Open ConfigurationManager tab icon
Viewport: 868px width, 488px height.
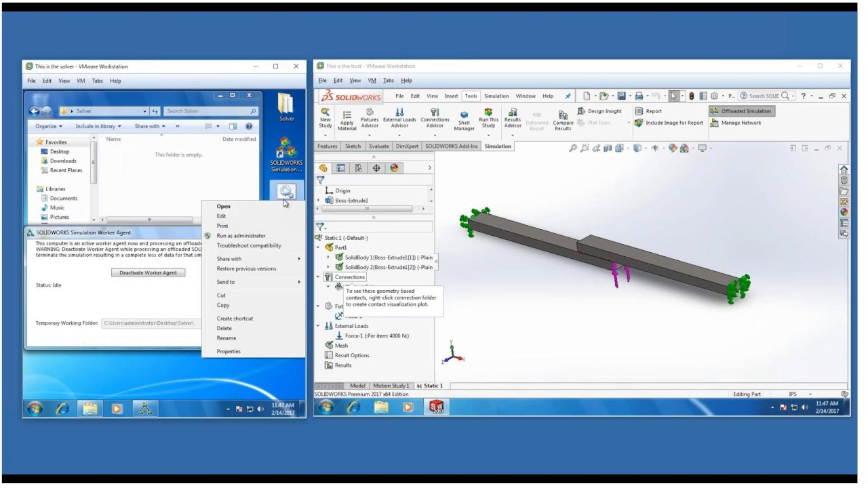pyautogui.click(x=359, y=168)
